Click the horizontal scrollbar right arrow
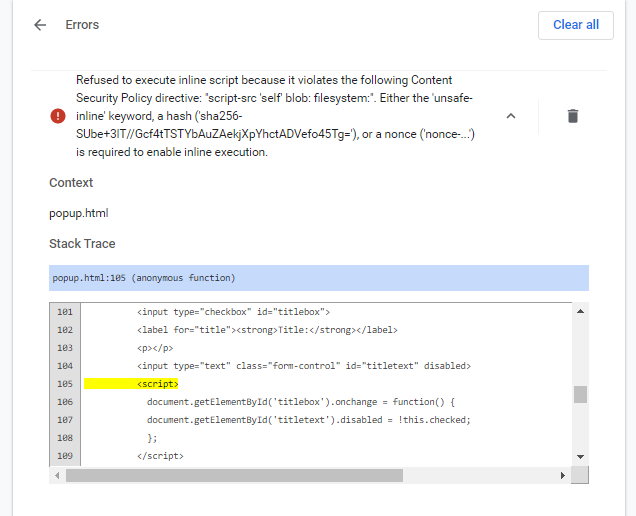Viewport: 636px width, 516px height. coord(563,475)
